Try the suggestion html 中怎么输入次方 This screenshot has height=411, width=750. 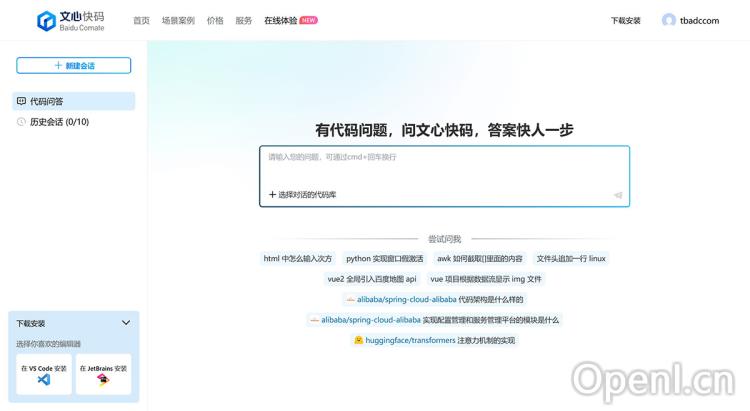298,258
